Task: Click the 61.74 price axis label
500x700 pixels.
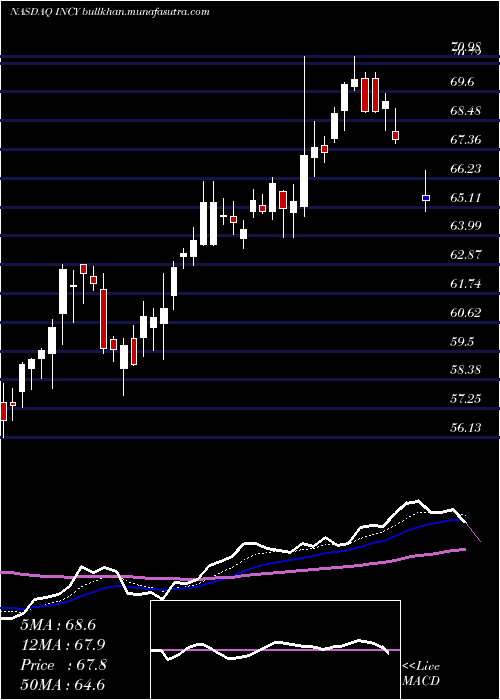Action: pos(467,283)
